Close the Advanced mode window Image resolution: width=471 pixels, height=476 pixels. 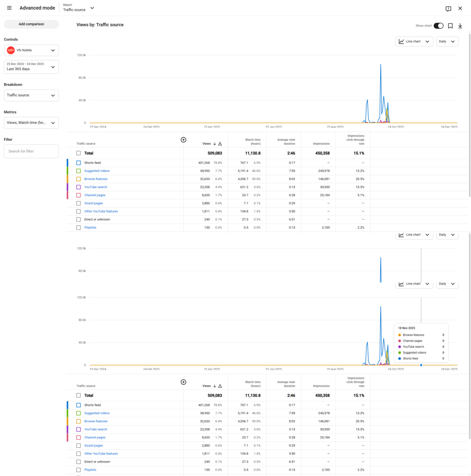coord(460,8)
